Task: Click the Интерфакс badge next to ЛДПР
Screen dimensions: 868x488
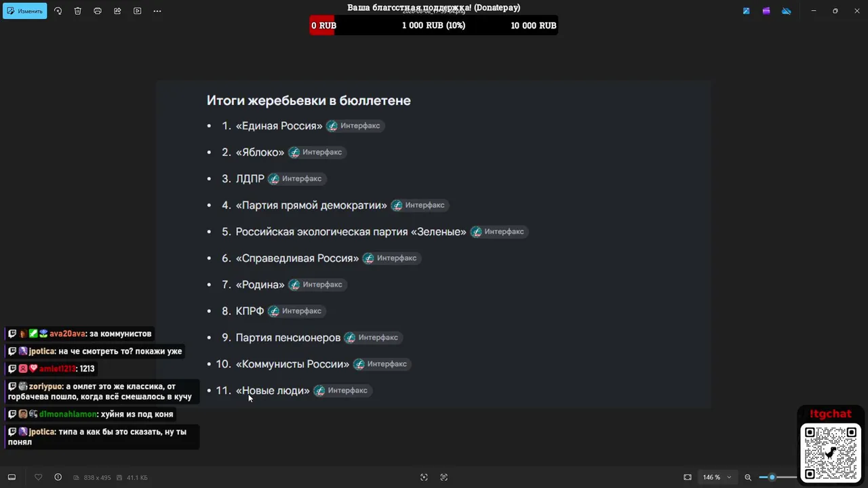Action: (x=296, y=178)
